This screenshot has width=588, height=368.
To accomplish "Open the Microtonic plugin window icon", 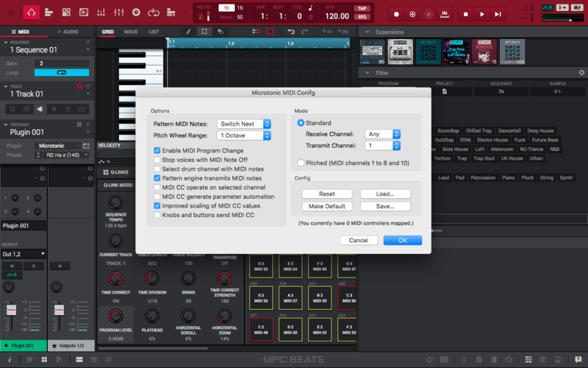I will (x=86, y=146).
